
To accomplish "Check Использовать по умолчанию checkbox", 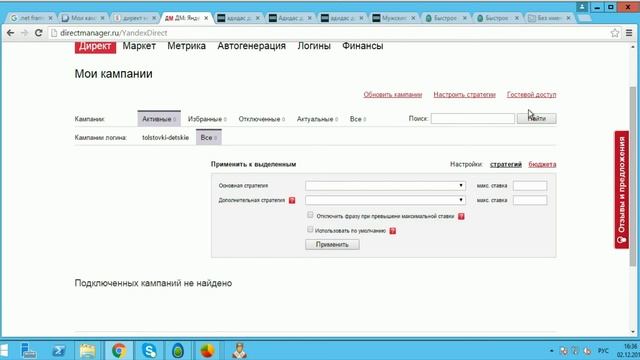I will pos(310,230).
